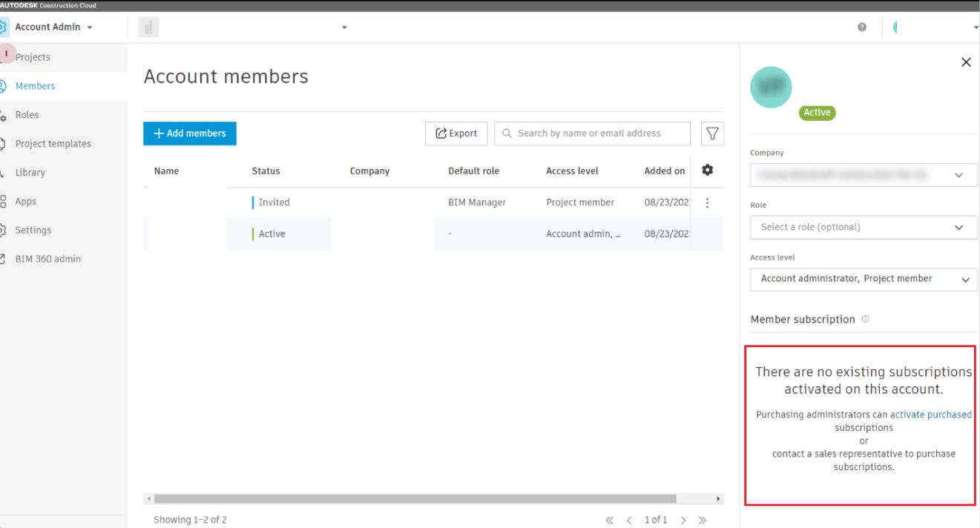Open the table column settings gear
The width and height of the screenshot is (980, 528).
(707, 170)
